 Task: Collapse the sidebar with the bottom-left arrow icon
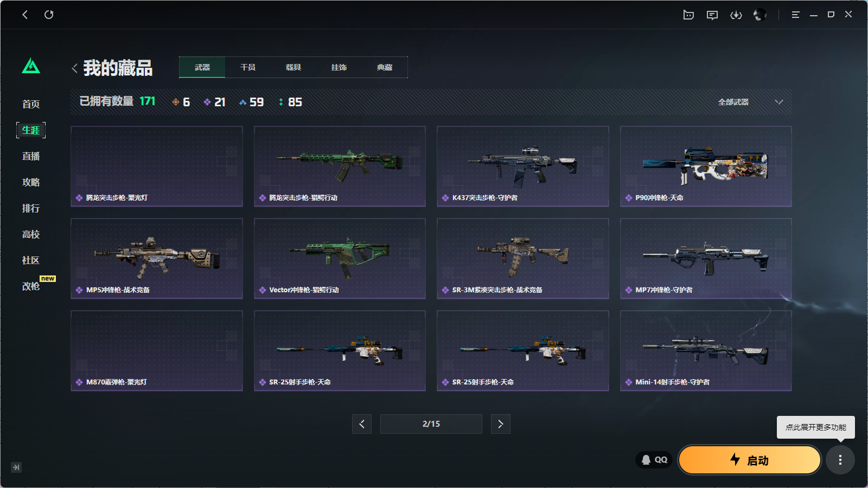(x=16, y=467)
